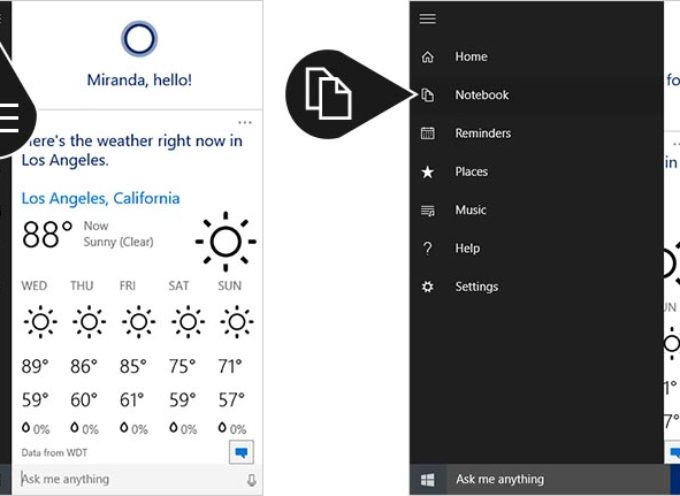Image resolution: width=680 pixels, height=496 pixels.
Task: Click the microphone icon in search box
Action: [252, 480]
